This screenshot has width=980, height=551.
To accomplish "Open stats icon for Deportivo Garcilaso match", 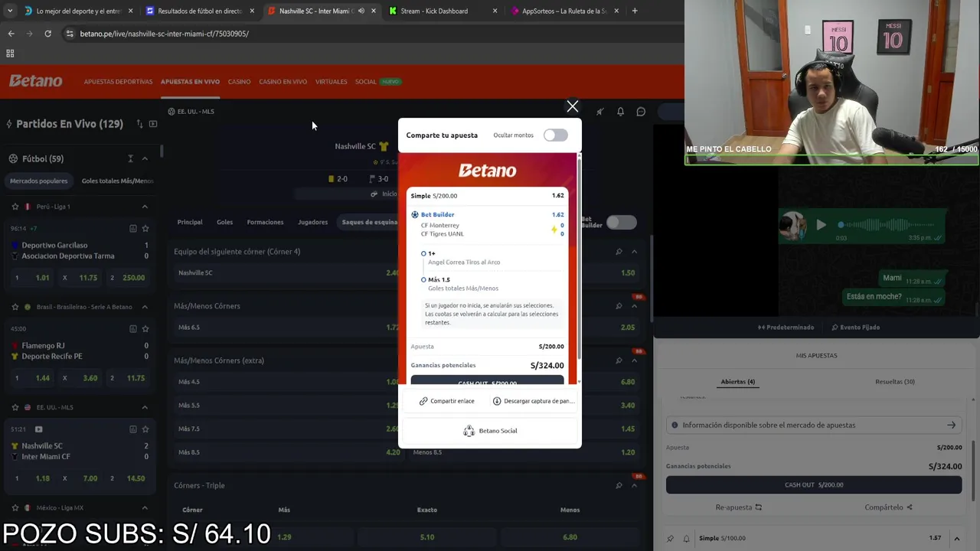I will 132,228.
